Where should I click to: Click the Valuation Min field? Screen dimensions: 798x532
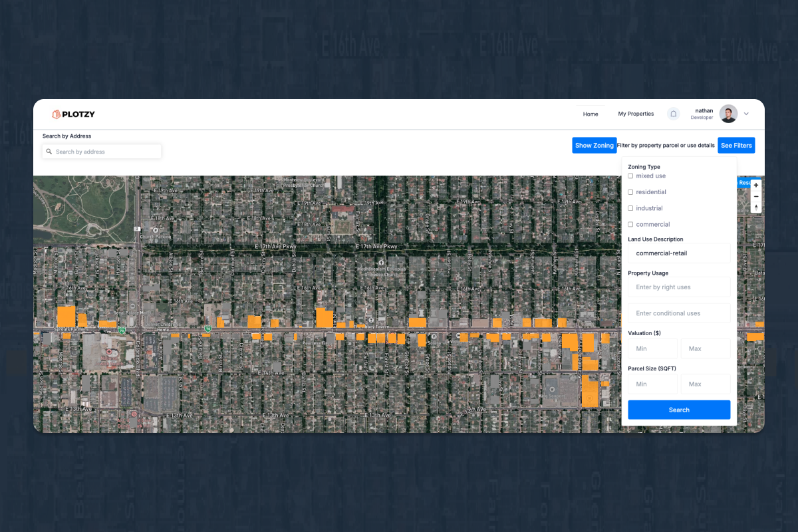pyautogui.click(x=652, y=348)
